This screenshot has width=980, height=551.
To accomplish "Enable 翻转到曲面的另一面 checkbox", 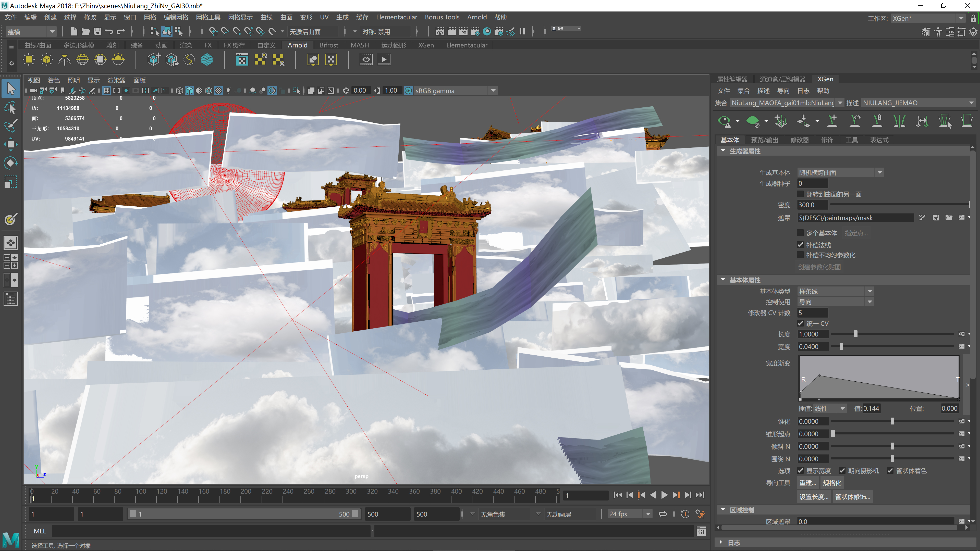I will coord(800,194).
